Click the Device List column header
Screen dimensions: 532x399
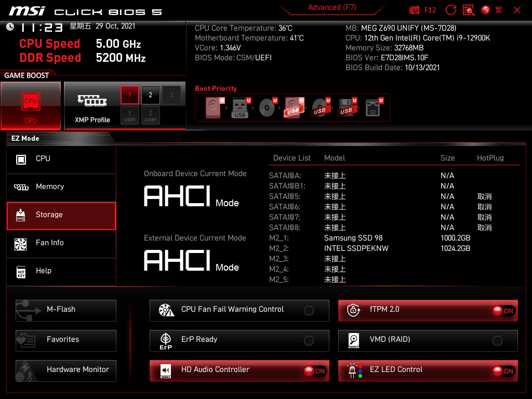(292, 158)
